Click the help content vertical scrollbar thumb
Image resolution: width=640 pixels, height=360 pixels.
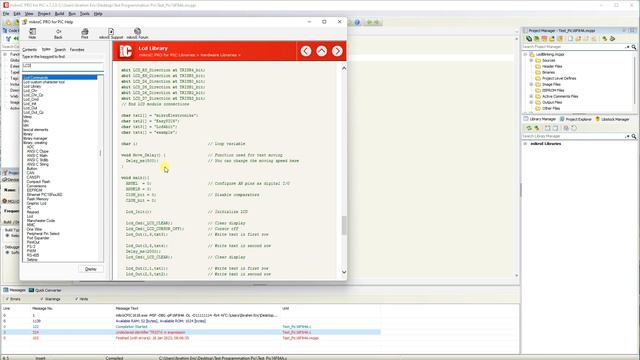point(344,225)
